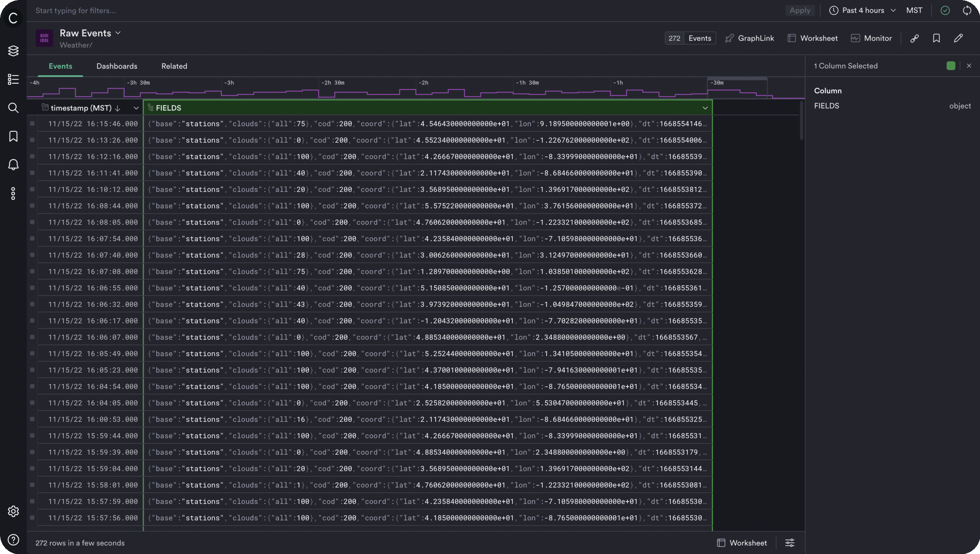980x554 pixels.
Task: Close the 1 Column Selected panel
Action: tap(969, 66)
